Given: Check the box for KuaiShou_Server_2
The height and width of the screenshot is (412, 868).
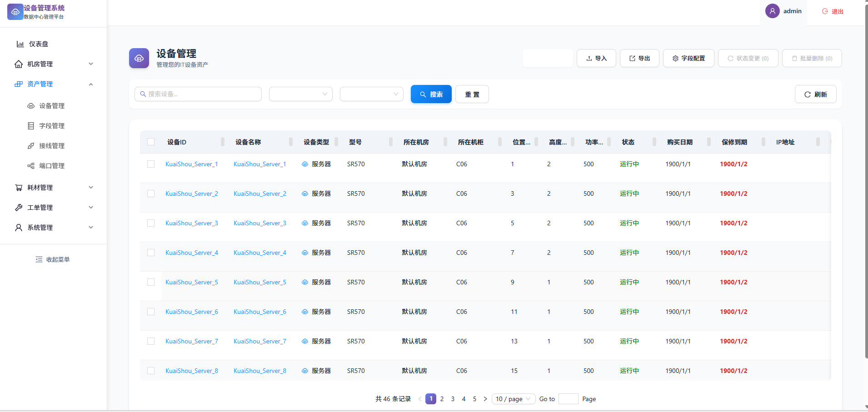Looking at the screenshot, I should tap(151, 194).
